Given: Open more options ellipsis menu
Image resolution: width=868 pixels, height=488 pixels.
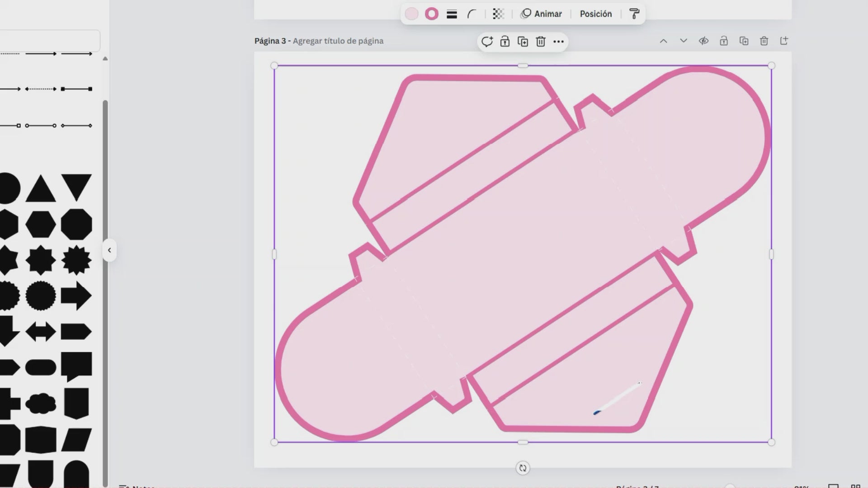Looking at the screenshot, I should [558, 42].
